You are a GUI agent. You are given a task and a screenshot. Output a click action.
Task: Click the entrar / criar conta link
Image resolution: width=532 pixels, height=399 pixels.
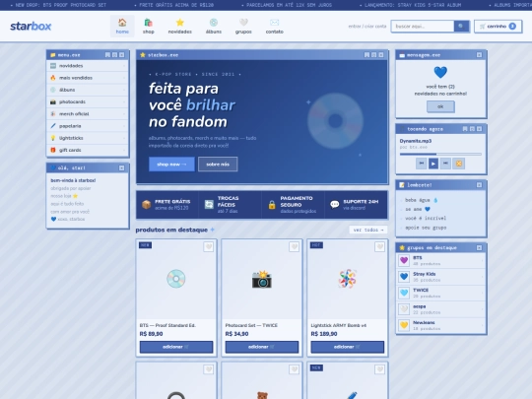pos(367,27)
